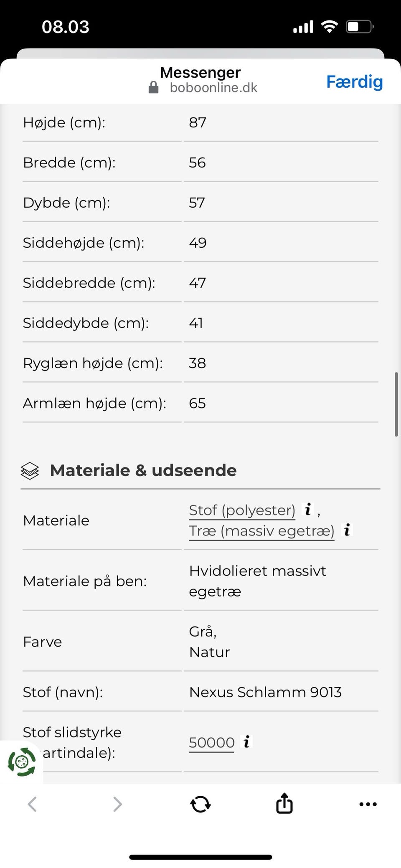The width and height of the screenshot is (401, 868).
Task: Show info for Træ (massiv egetræ)
Action: pyautogui.click(x=347, y=530)
